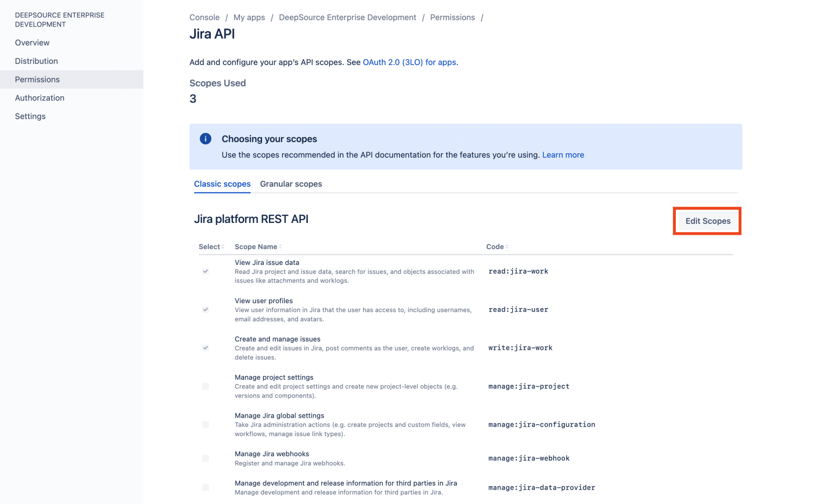The width and height of the screenshot is (827, 504).
Task: Check the Manage Jira global settings scope
Action: coord(205,425)
